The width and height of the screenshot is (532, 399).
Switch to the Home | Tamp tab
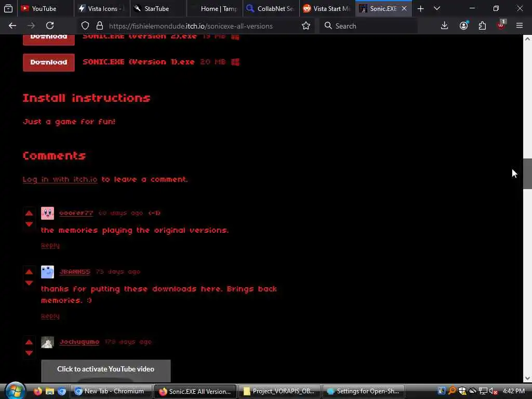tap(215, 8)
